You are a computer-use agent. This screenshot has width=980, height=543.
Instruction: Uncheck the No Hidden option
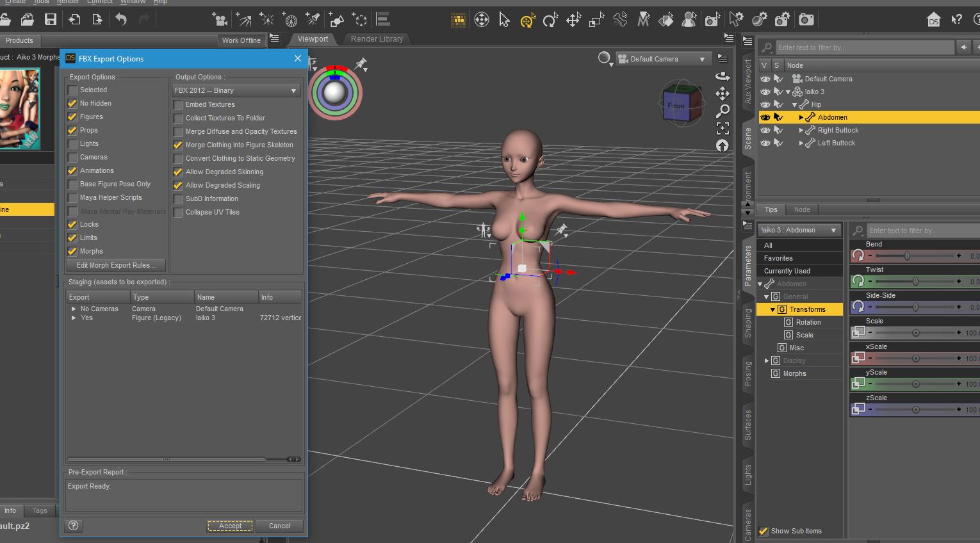pos(72,104)
